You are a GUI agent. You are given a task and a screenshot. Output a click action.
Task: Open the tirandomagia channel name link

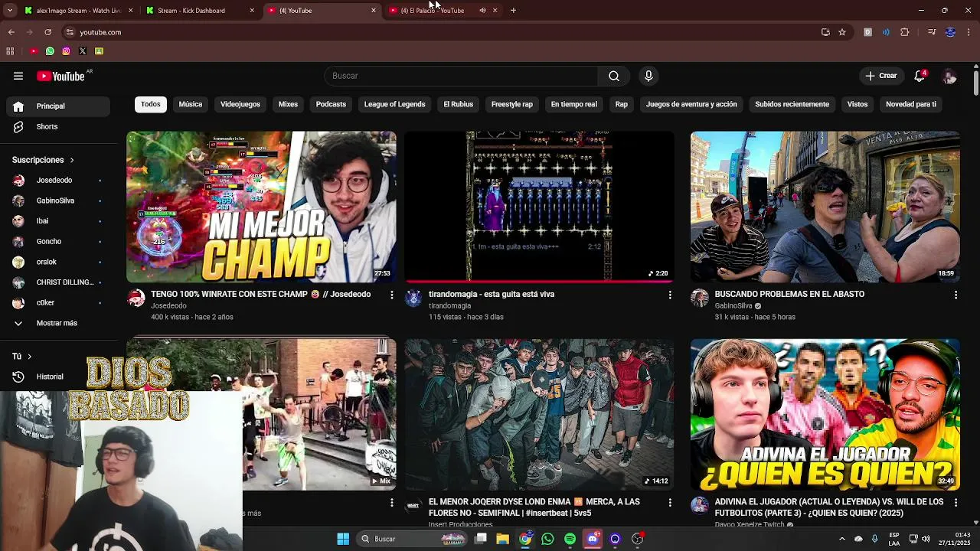click(449, 306)
